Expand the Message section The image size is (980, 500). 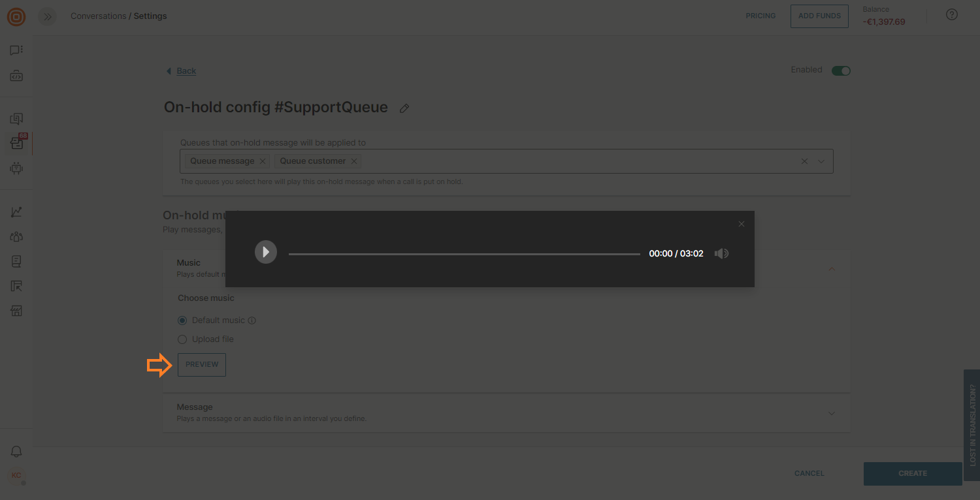[x=831, y=413]
